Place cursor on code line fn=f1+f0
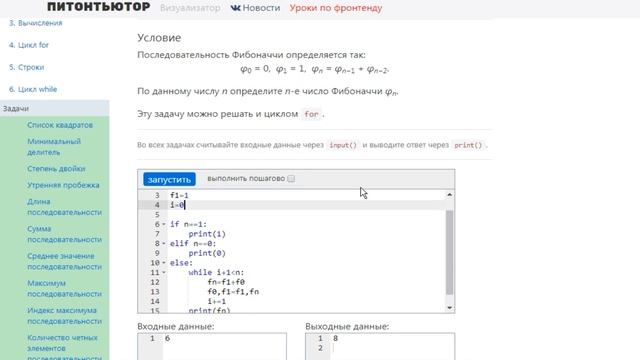 click(x=226, y=282)
